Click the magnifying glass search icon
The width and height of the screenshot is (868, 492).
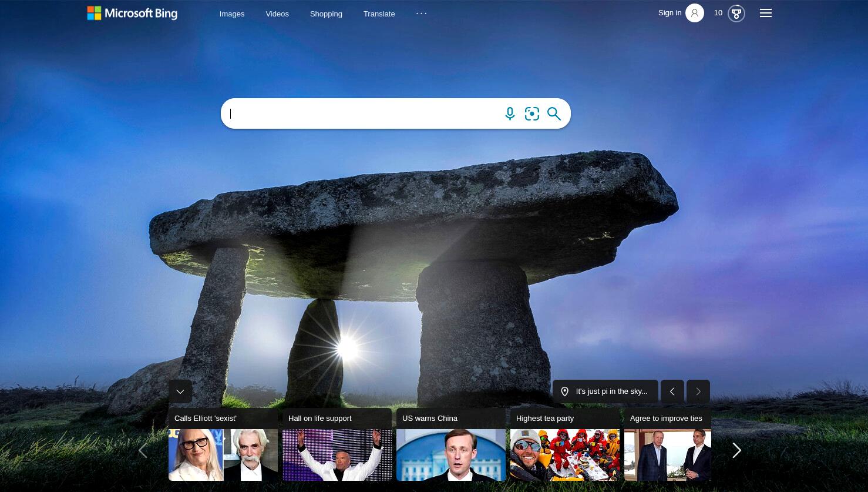[x=554, y=113]
